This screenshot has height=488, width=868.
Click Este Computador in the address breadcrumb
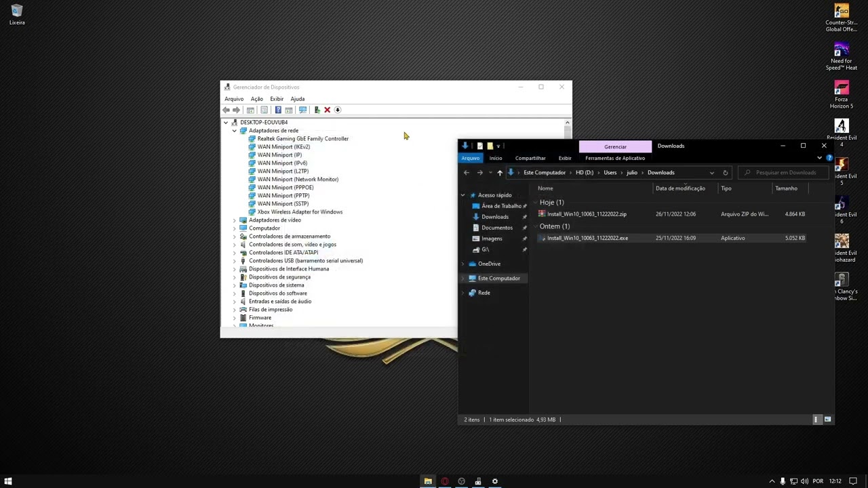(x=545, y=173)
